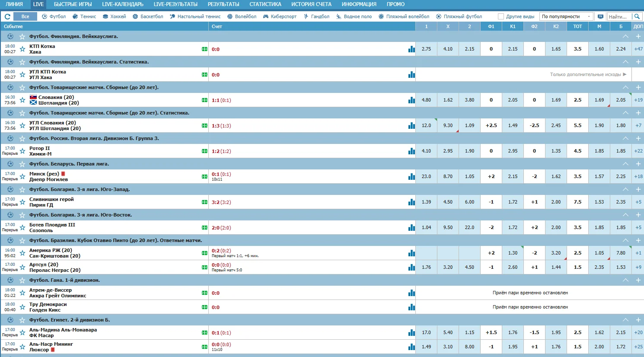Switch to the LIVE-КАЛЕНДАРЬ tab
Viewport: 644px width, 357px height.
122,4
